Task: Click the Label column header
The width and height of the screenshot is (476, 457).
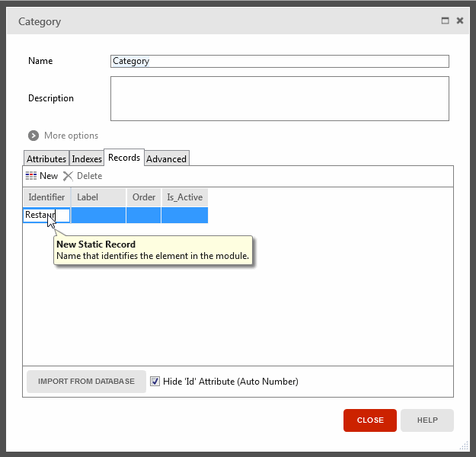Action: 98,197
